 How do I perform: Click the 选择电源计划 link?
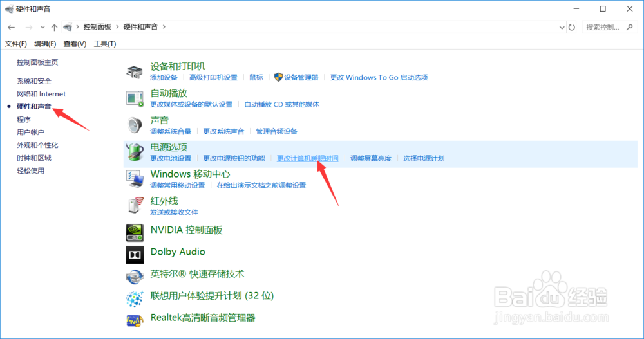point(424,158)
